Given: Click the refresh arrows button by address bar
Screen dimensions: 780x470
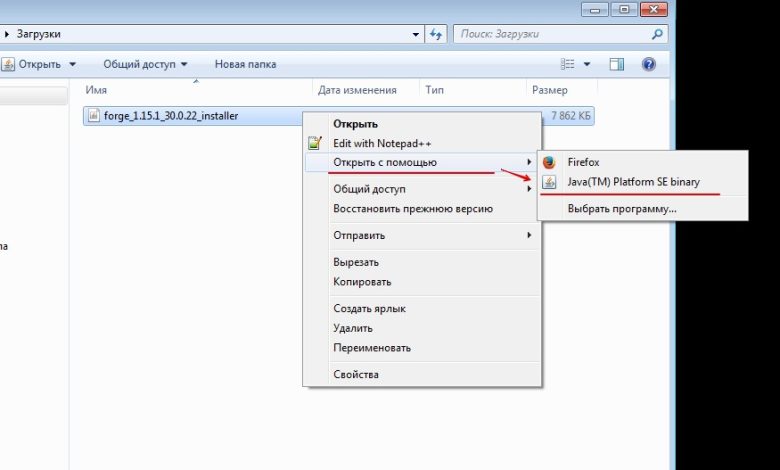Looking at the screenshot, I should click(436, 34).
